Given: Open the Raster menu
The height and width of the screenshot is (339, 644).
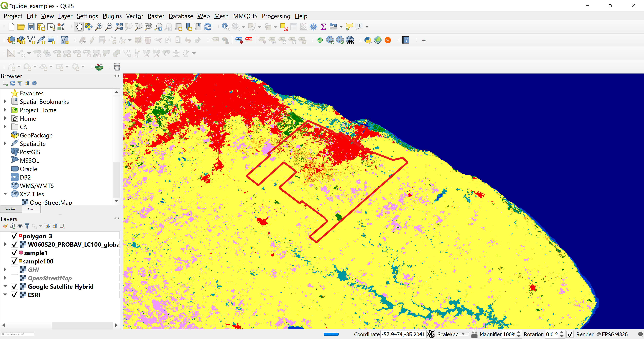Looking at the screenshot, I should [x=156, y=16].
